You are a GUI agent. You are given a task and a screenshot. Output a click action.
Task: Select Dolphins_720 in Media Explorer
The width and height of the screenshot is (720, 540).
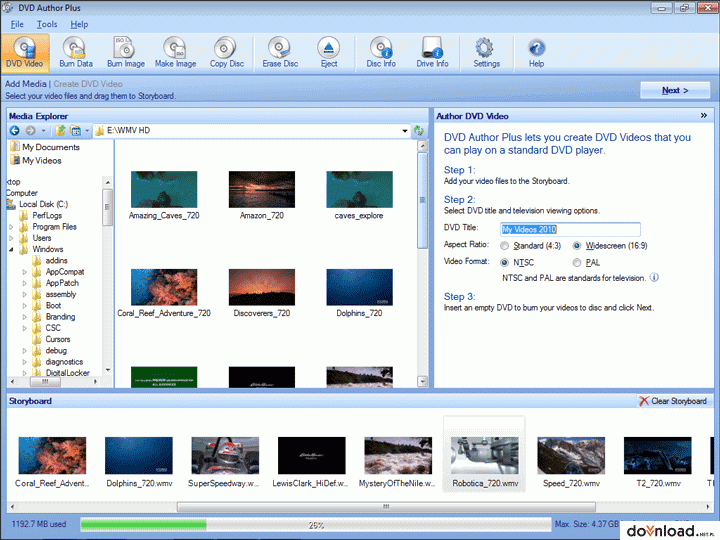[x=360, y=293]
